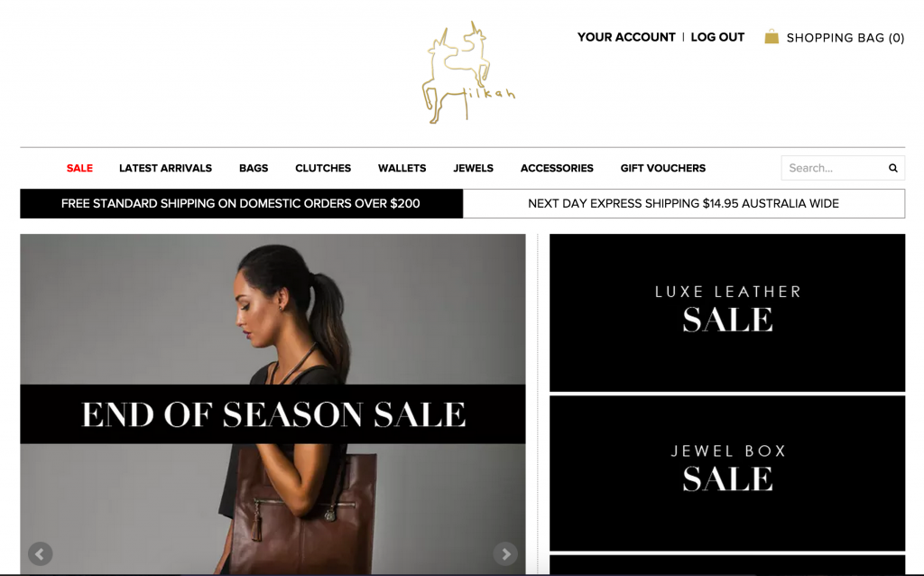Click the Hilkah unicorn logo
The image size is (924, 576).
pos(468,72)
